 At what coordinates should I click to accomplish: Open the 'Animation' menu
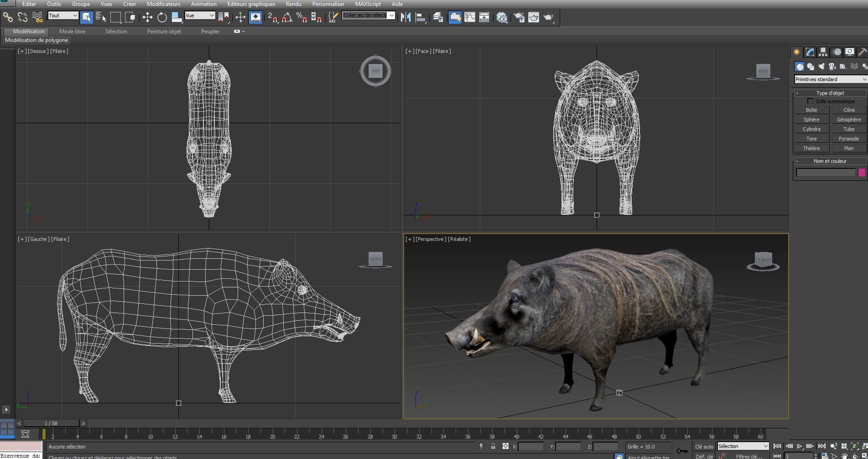coord(203,4)
